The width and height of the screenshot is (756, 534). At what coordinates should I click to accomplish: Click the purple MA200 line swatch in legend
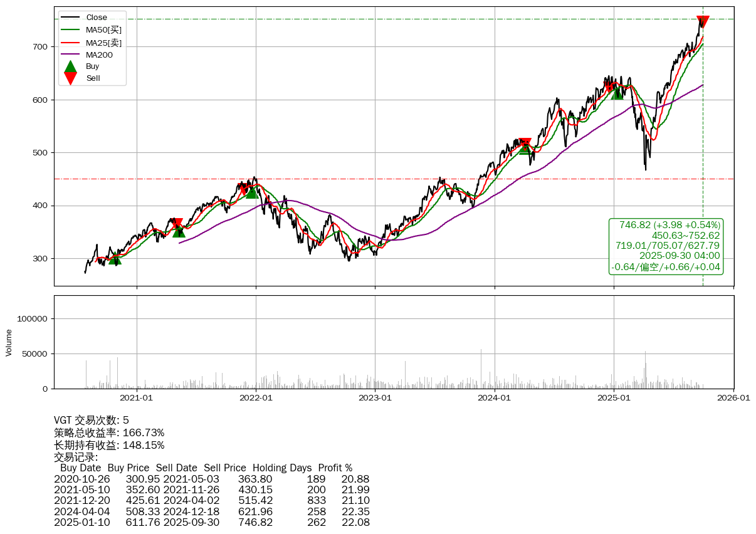71,55
